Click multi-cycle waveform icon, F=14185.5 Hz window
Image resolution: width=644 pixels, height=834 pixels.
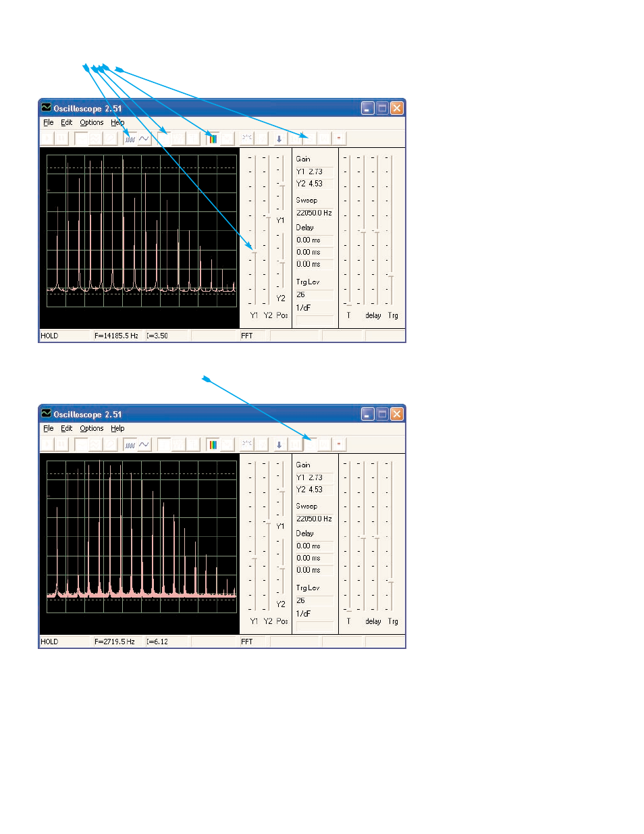(x=130, y=138)
